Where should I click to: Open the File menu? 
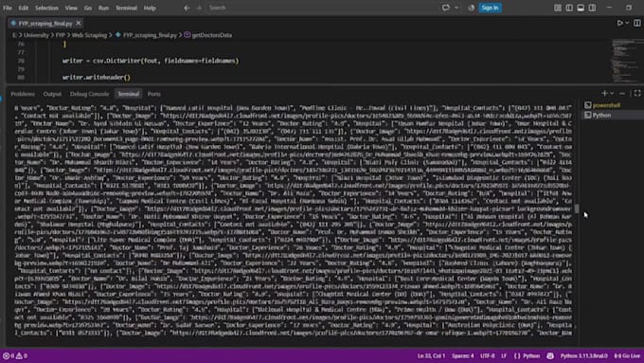tap(8, 8)
